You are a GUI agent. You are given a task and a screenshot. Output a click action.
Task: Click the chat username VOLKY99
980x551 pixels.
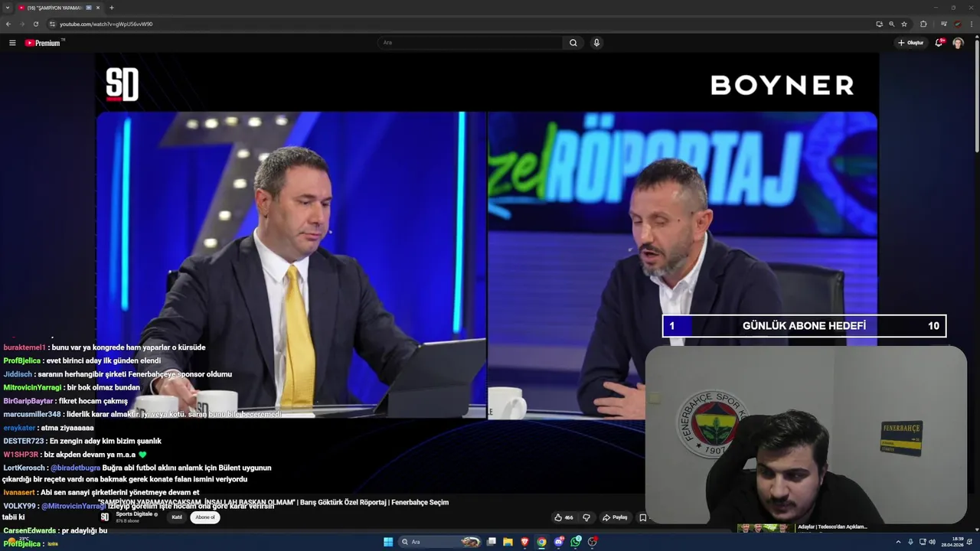pos(19,506)
